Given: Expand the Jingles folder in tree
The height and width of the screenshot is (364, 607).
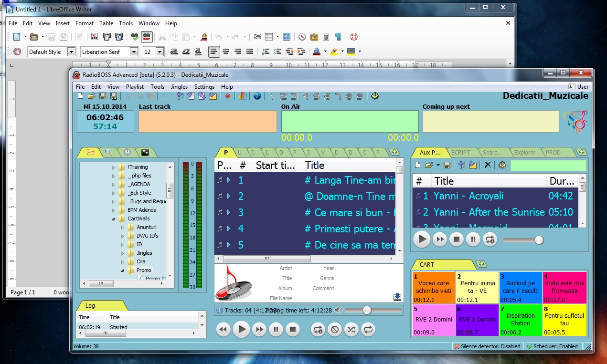Looking at the screenshot, I should 123,253.
